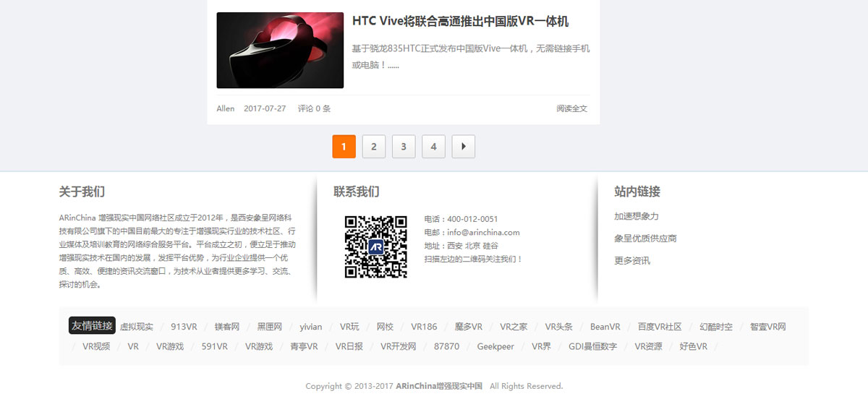The height and width of the screenshot is (399, 868).
Task: Open the friend link 好色VR
Action: pos(693,346)
